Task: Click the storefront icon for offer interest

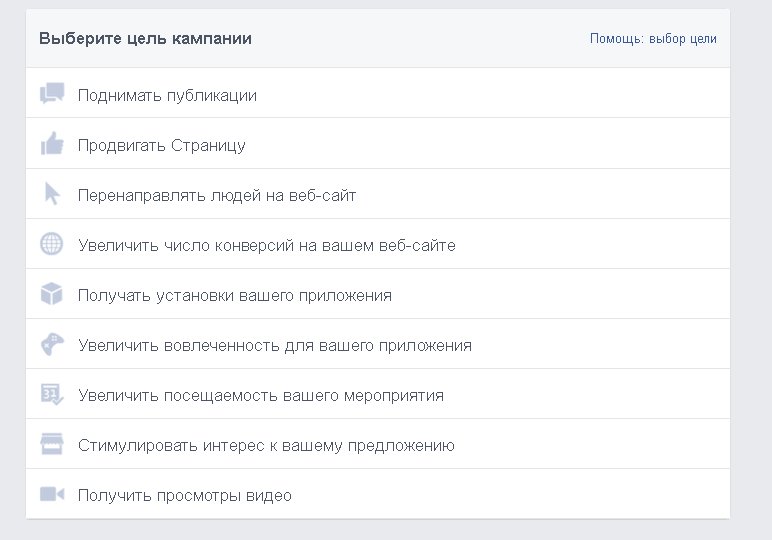Action: point(52,444)
